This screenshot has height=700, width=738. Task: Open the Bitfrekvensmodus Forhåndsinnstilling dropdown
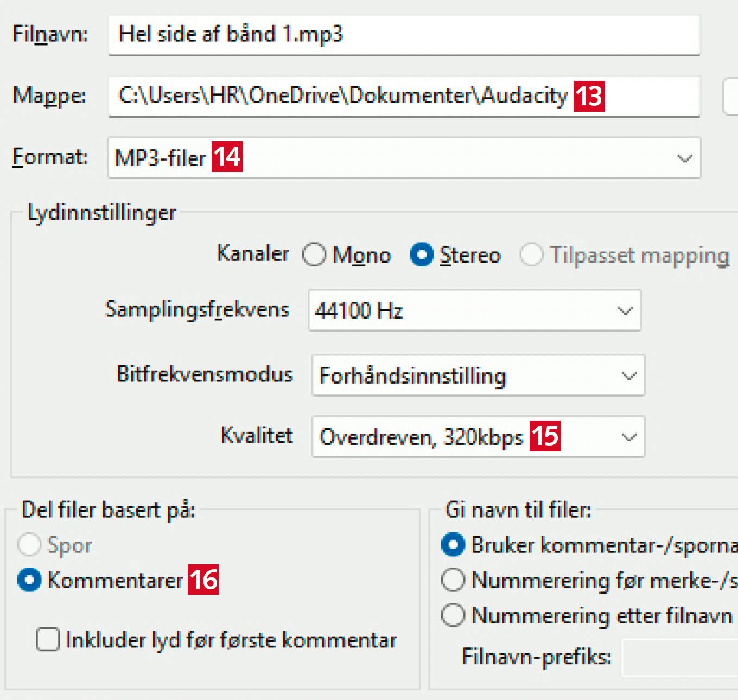pos(478,376)
